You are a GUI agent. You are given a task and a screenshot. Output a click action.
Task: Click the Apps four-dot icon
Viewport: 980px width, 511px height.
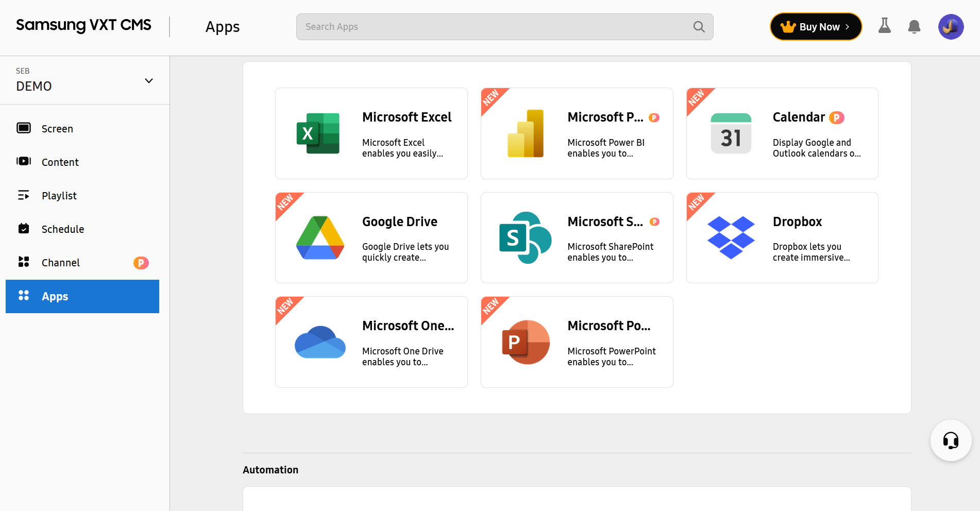tap(24, 295)
